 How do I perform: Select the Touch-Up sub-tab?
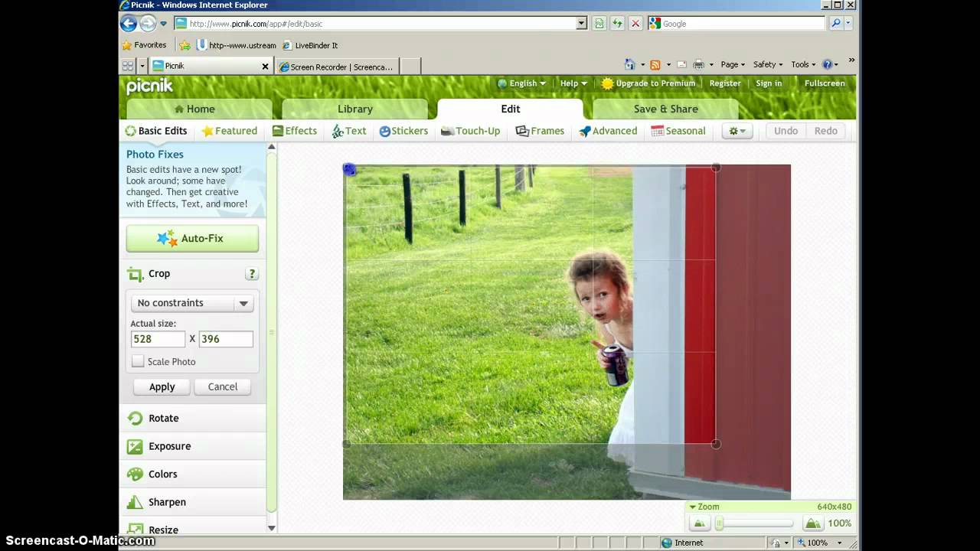tap(471, 131)
